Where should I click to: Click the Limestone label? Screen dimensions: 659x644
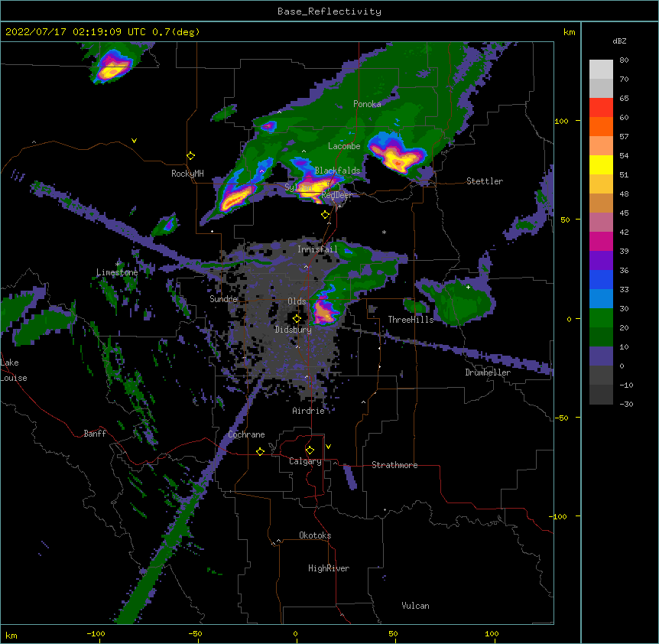117,272
